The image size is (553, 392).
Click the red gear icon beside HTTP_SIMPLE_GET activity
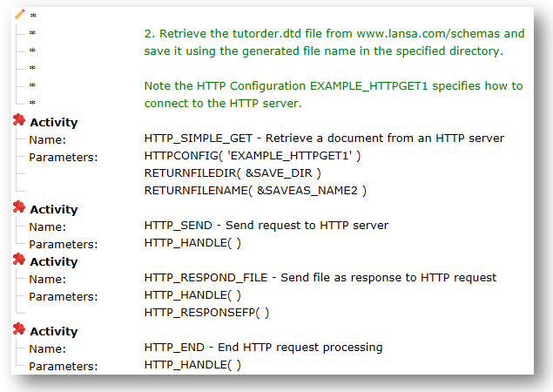coord(19,121)
